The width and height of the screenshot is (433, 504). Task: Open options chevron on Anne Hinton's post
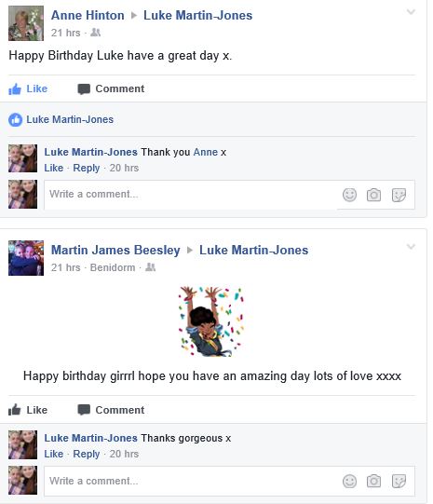click(411, 12)
